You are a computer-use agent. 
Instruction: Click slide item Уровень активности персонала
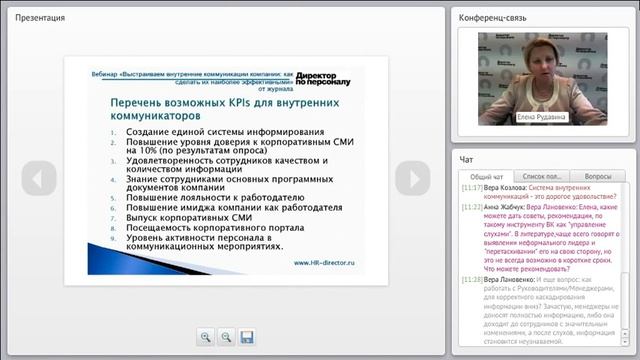(x=204, y=242)
